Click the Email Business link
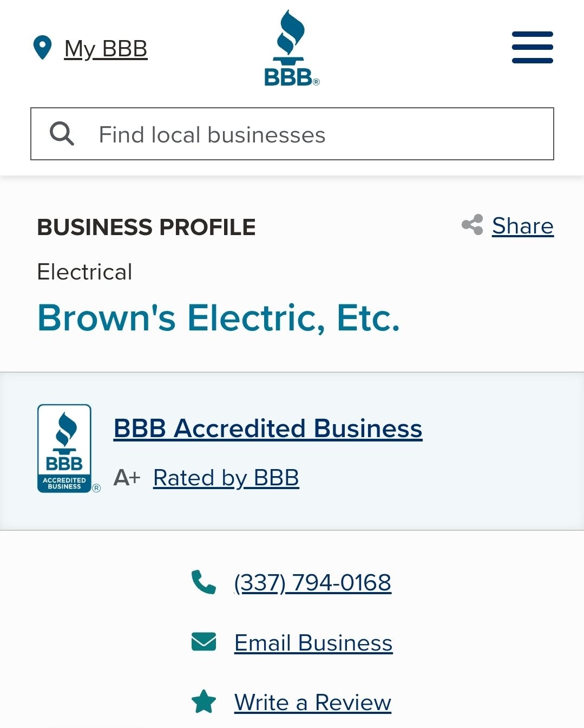The width and height of the screenshot is (584, 728). [313, 643]
